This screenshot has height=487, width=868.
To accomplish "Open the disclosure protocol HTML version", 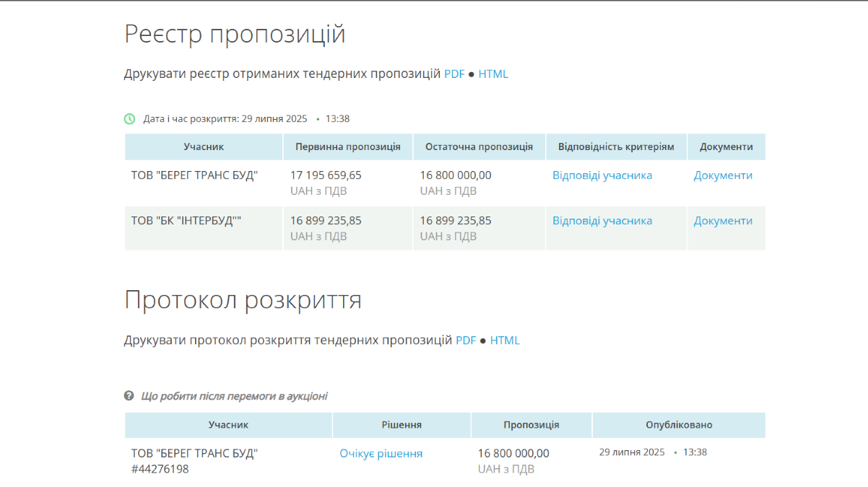I will pyautogui.click(x=505, y=340).
